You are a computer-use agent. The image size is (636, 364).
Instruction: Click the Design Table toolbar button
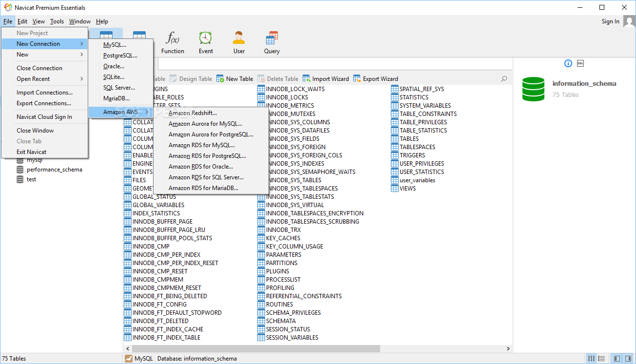pyautogui.click(x=191, y=78)
